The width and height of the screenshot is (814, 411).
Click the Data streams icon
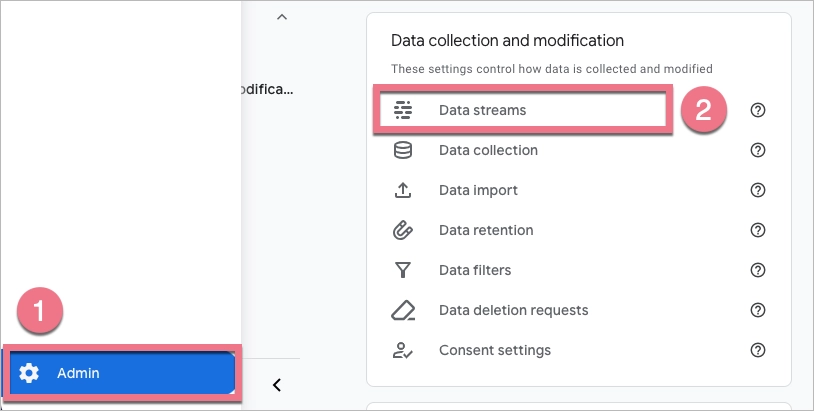click(x=403, y=110)
